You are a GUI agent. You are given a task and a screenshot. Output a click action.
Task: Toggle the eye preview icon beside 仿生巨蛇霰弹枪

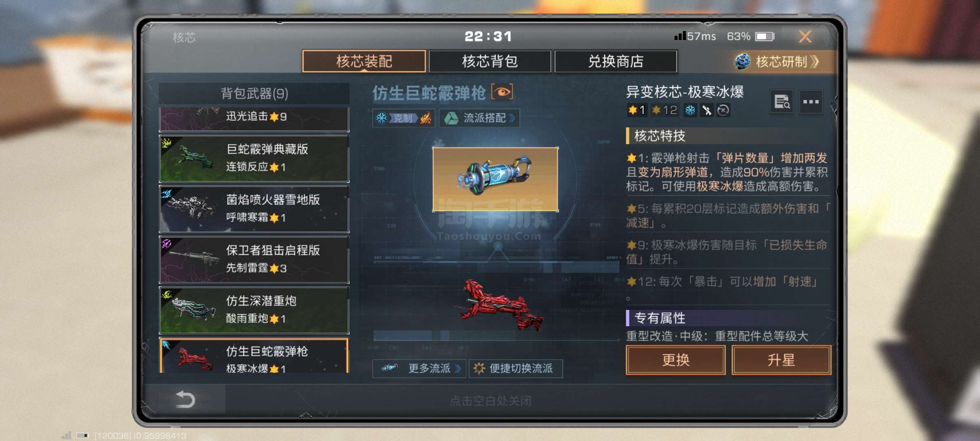click(x=502, y=92)
